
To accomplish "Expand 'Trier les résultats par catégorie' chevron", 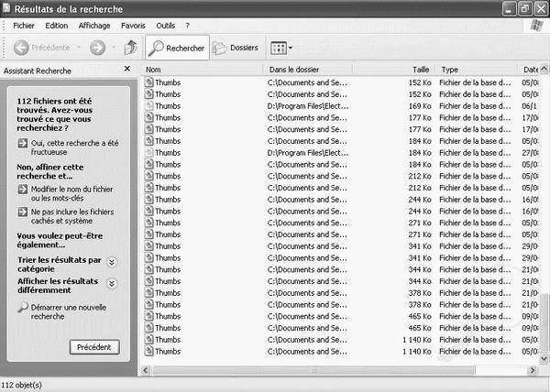I will tap(112, 262).
